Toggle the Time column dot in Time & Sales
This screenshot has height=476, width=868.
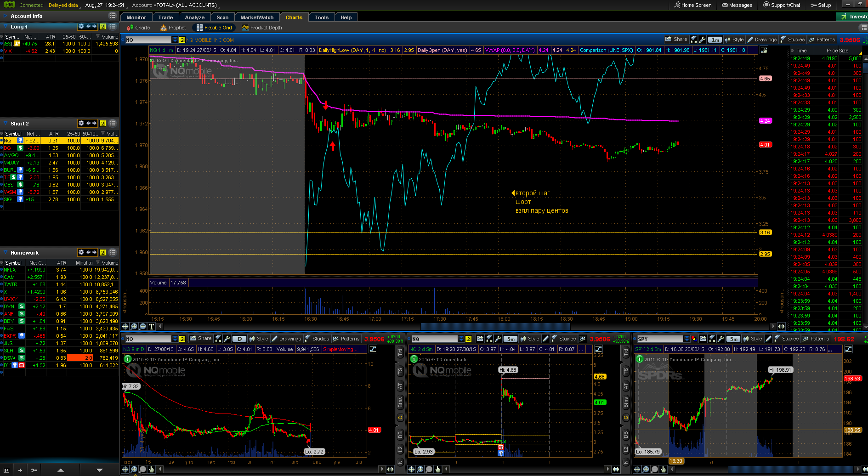click(792, 51)
